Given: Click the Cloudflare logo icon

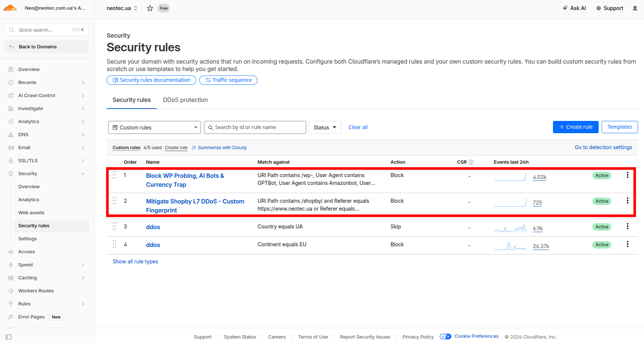Looking at the screenshot, I should click(10, 8).
